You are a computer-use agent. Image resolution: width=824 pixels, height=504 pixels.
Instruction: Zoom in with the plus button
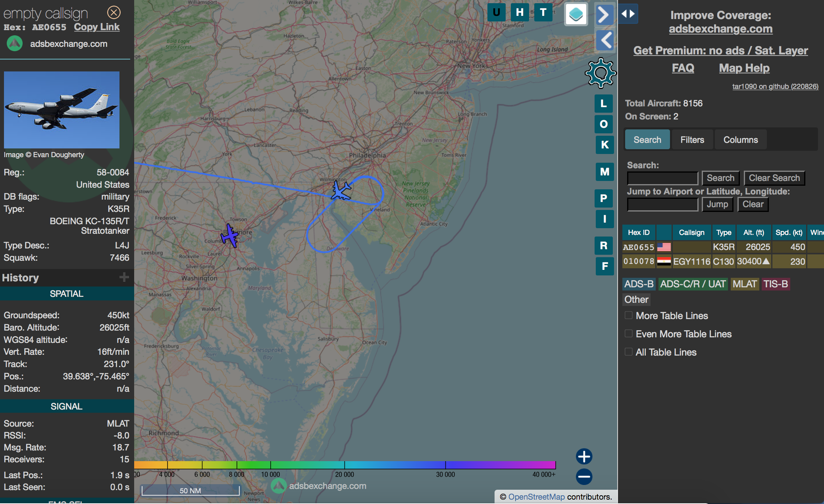pos(584,456)
